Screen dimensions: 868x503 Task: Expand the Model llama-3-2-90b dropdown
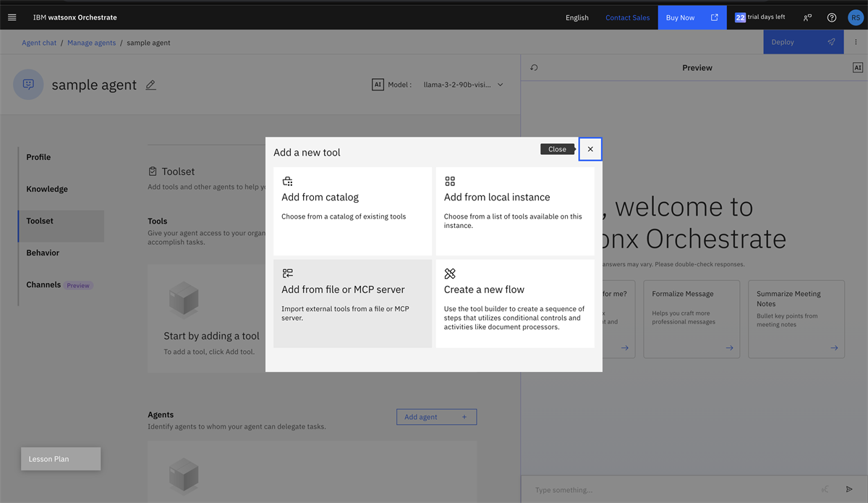[x=463, y=85]
